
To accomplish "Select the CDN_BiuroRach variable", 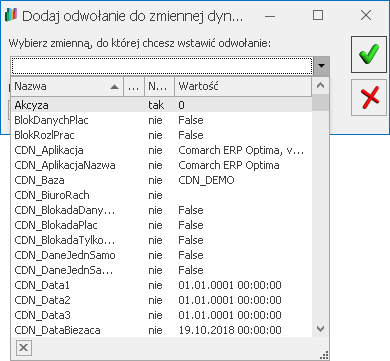I will point(162,195).
